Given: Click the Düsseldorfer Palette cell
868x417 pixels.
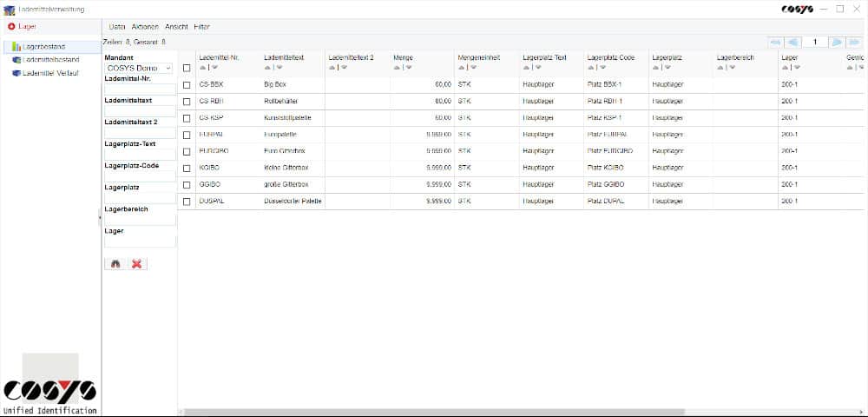Looking at the screenshot, I should click(293, 201).
